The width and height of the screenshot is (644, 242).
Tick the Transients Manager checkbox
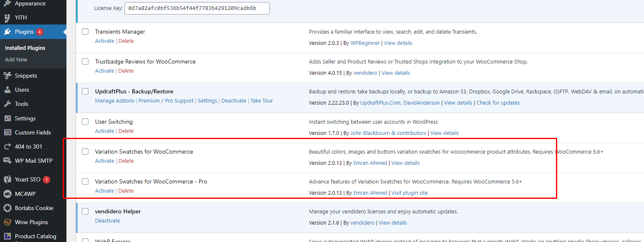coord(85,32)
